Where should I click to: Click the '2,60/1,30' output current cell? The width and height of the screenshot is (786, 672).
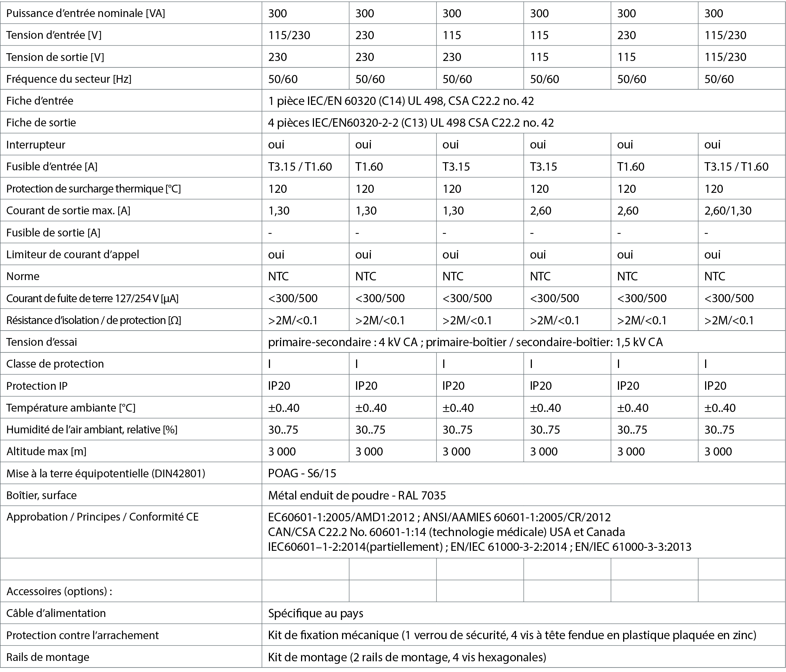(x=728, y=211)
